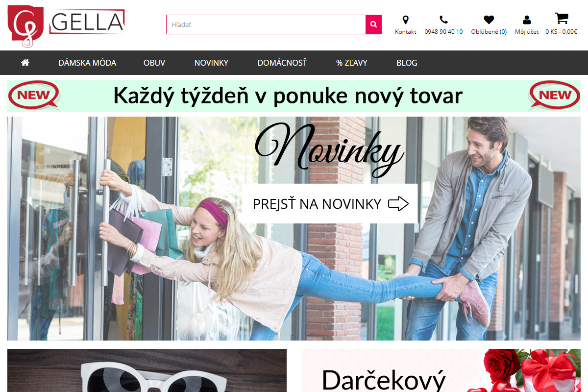Select Novinky in the navigation bar
This screenshot has width=588, height=392.
point(211,63)
